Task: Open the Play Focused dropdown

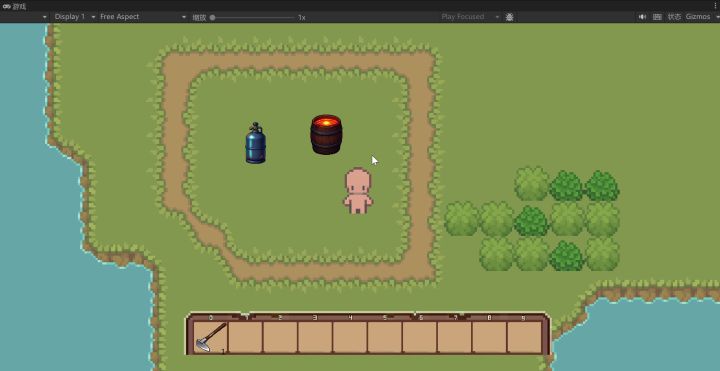Action: tap(469, 17)
